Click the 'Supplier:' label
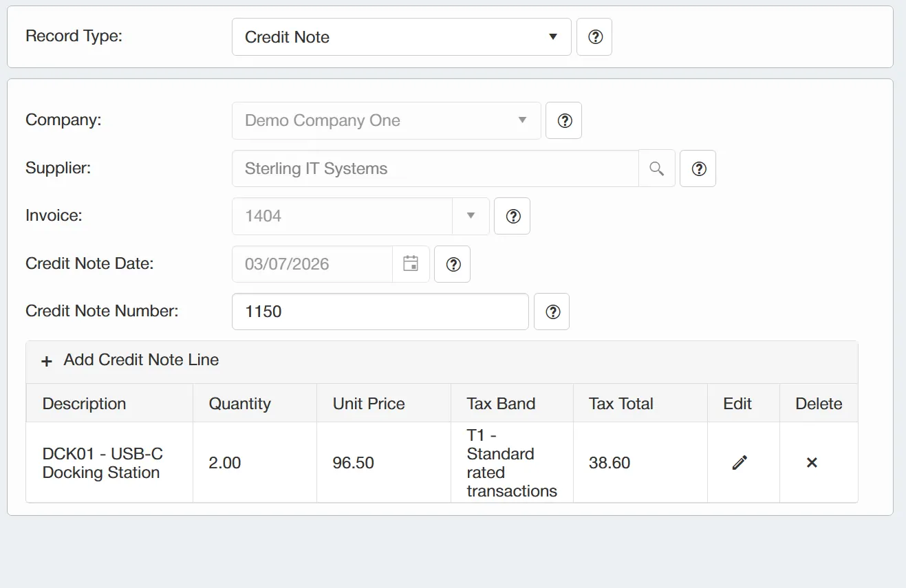906x588 pixels. point(58,168)
